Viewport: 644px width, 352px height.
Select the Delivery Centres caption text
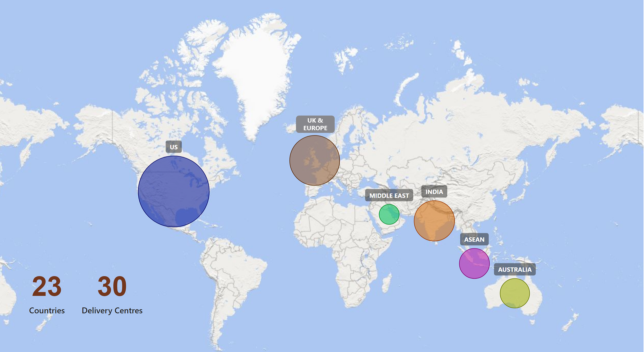pyautogui.click(x=112, y=310)
